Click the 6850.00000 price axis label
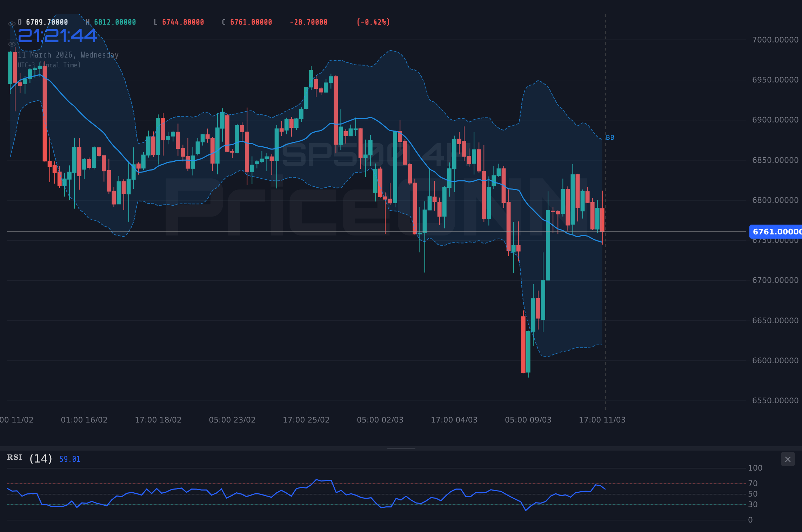The width and height of the screenshot is (802, 532). pyautogui.click(x=775, y=160)
